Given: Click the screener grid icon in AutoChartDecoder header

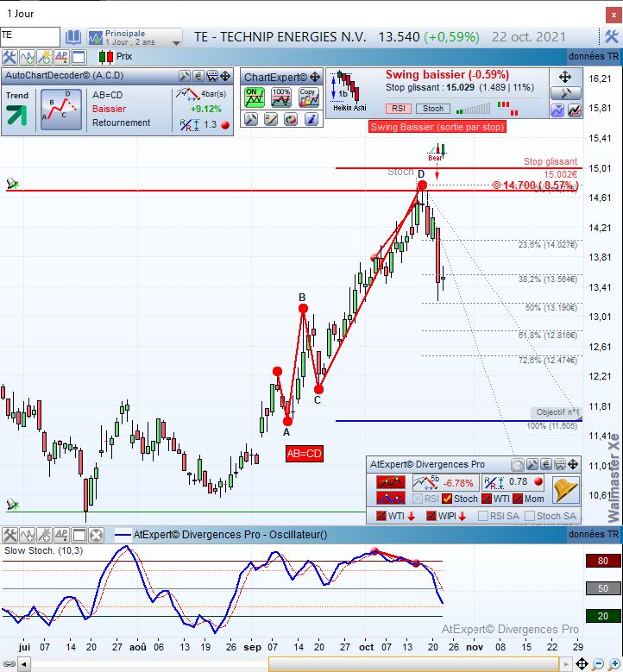Looking at the screenshot, I should pyautogui.click(x=212, y=76).
